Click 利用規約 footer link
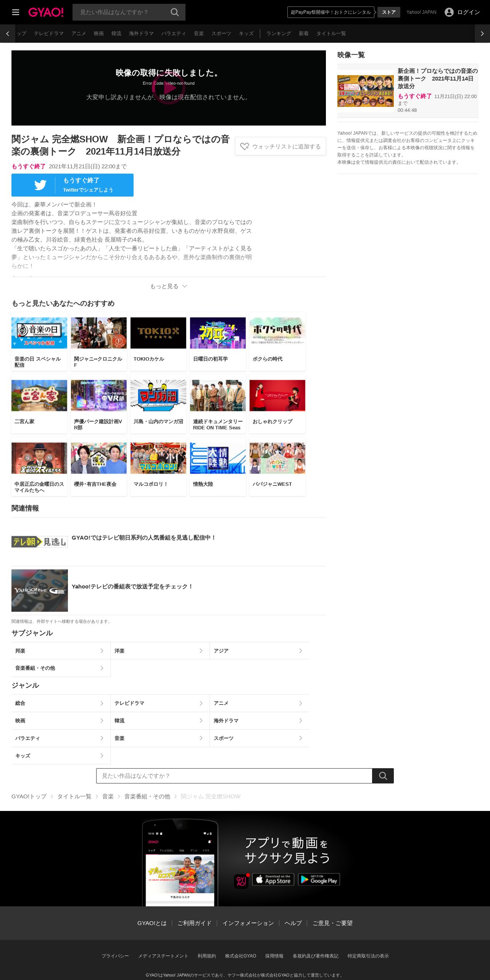The height and width of the screenshot is (980, 490). click(207, 956)
